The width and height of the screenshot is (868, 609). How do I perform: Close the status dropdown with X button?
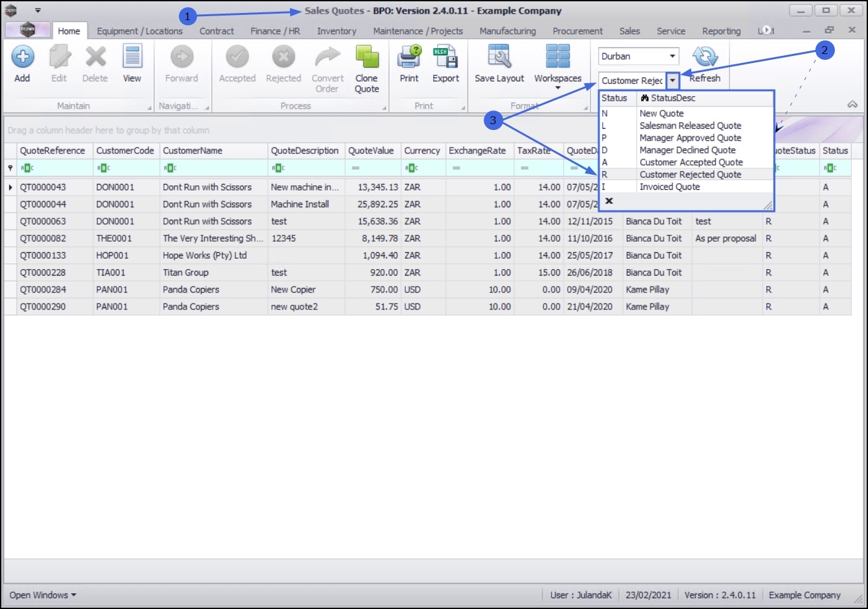tap(609, 201)
